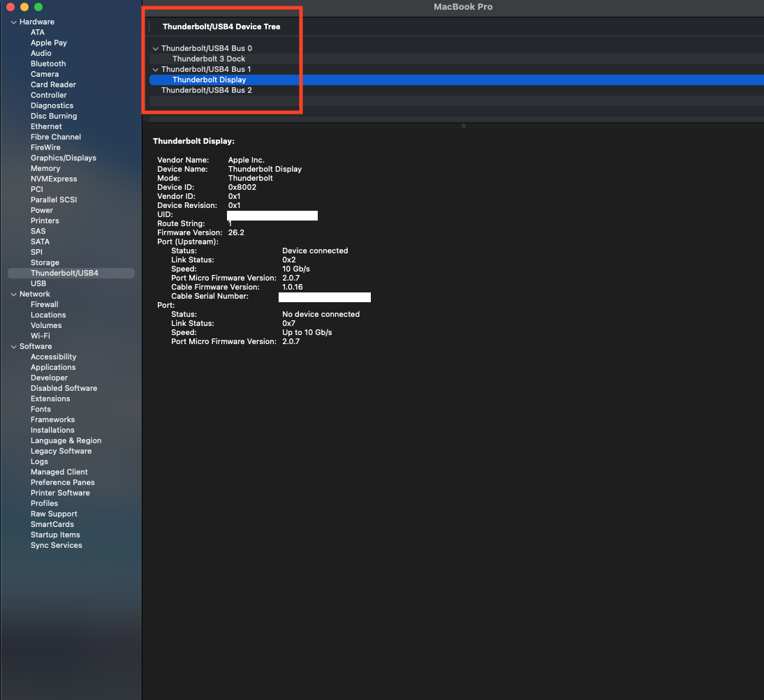Viewport: 764px width, 700px height.
Task: Click Thunderbolt/USB4 Device Tree column header
Action: [x=221, y=27]
